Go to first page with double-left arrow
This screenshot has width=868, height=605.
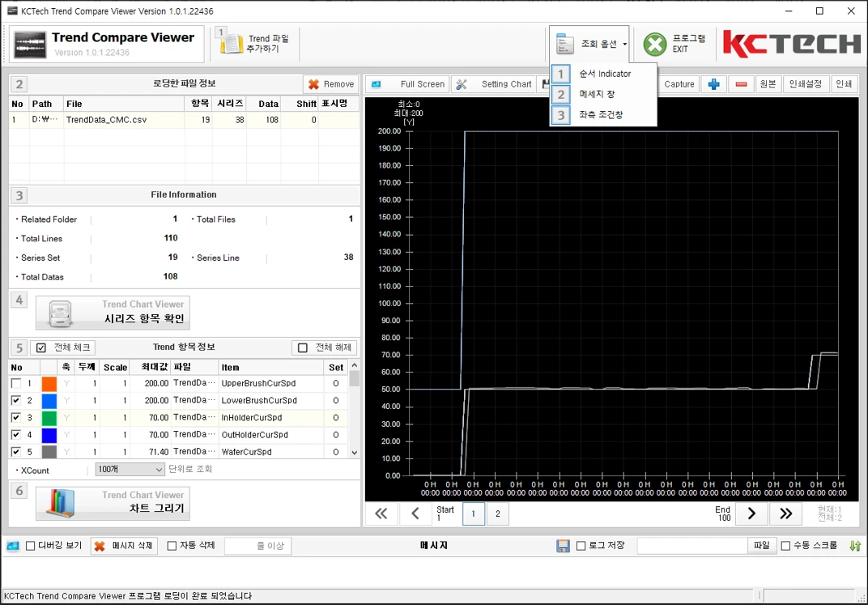(x=381, y=513)
